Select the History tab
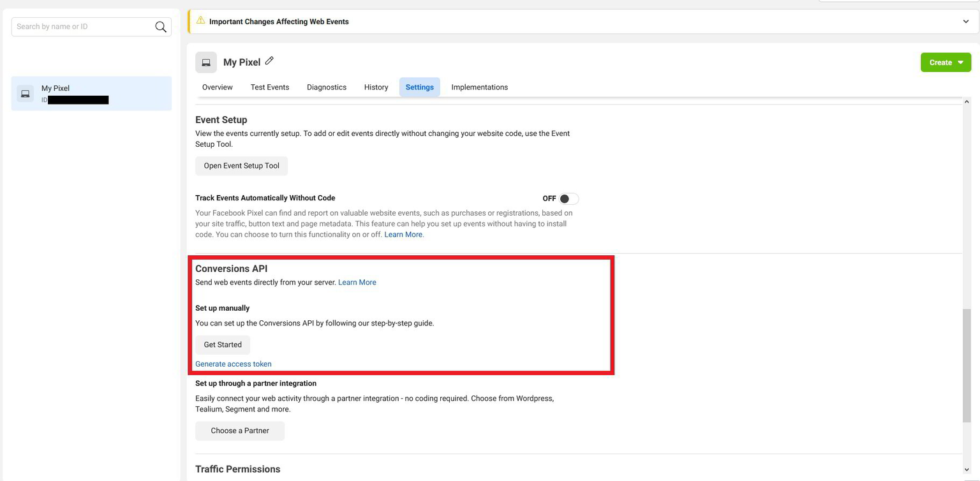 pos(376,87)
